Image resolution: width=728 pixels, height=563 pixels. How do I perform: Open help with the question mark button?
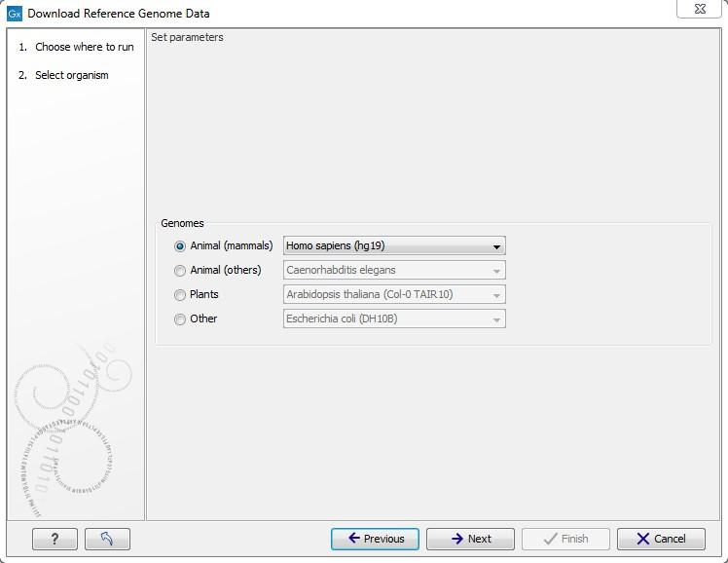click(55, 539)
